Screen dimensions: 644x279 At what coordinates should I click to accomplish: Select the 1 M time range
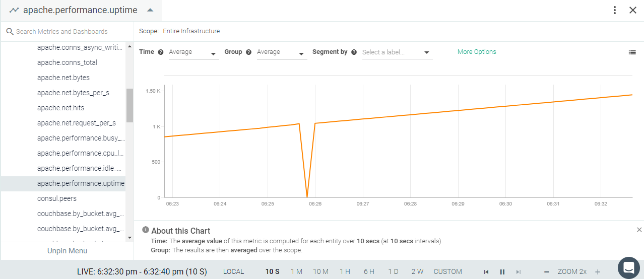[x=296, y=271]
